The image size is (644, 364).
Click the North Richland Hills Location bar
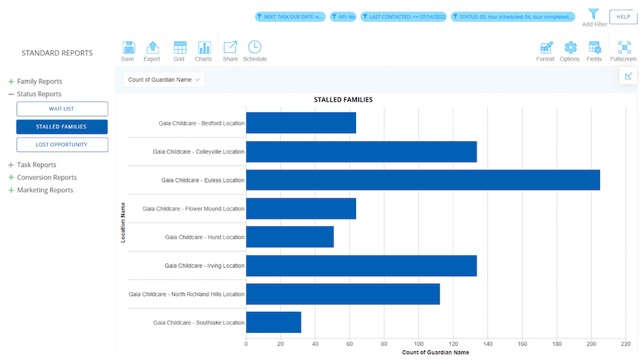[x=343, y=294]
